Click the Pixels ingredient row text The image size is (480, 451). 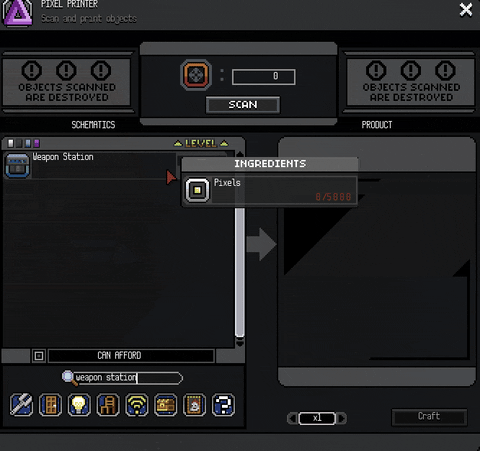pyautogui.click(x=227, y=183)
